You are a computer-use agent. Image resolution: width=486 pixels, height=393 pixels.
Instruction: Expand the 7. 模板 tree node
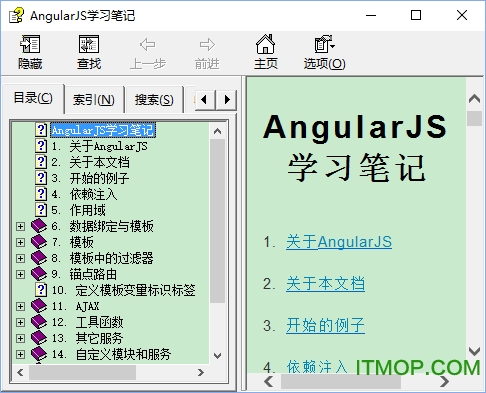coord(20,242)
